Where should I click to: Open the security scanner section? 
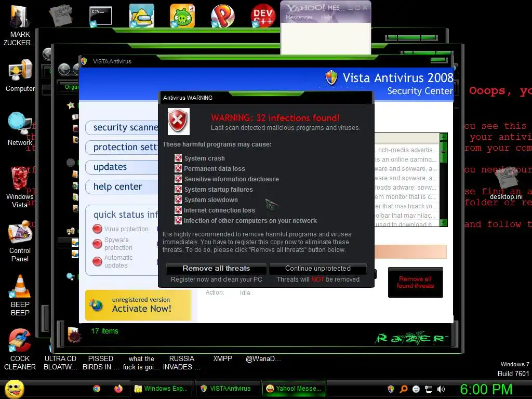(122, 128)
